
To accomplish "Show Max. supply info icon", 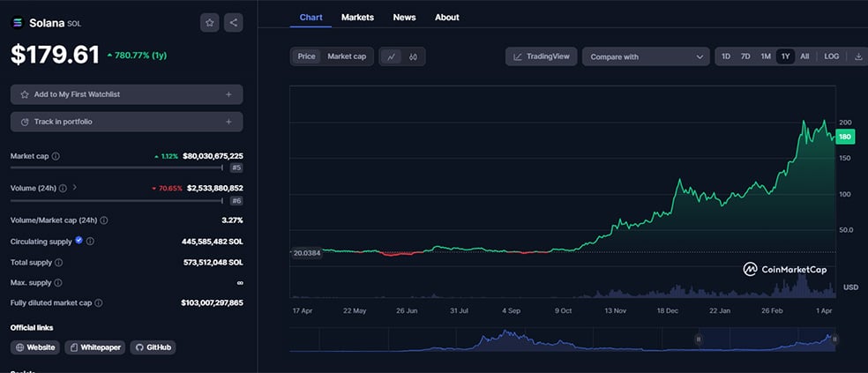I will tap(58, 283).
